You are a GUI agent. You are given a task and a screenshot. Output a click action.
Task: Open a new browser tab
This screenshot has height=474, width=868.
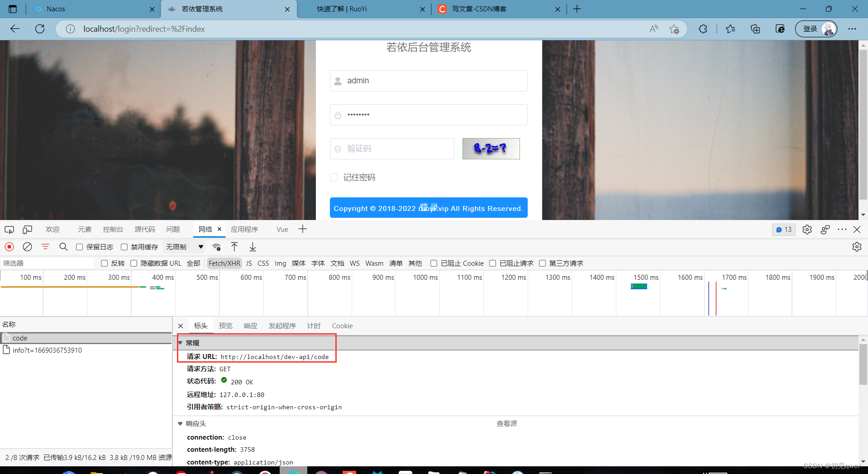pyautogui.click(x=577, y=9)
